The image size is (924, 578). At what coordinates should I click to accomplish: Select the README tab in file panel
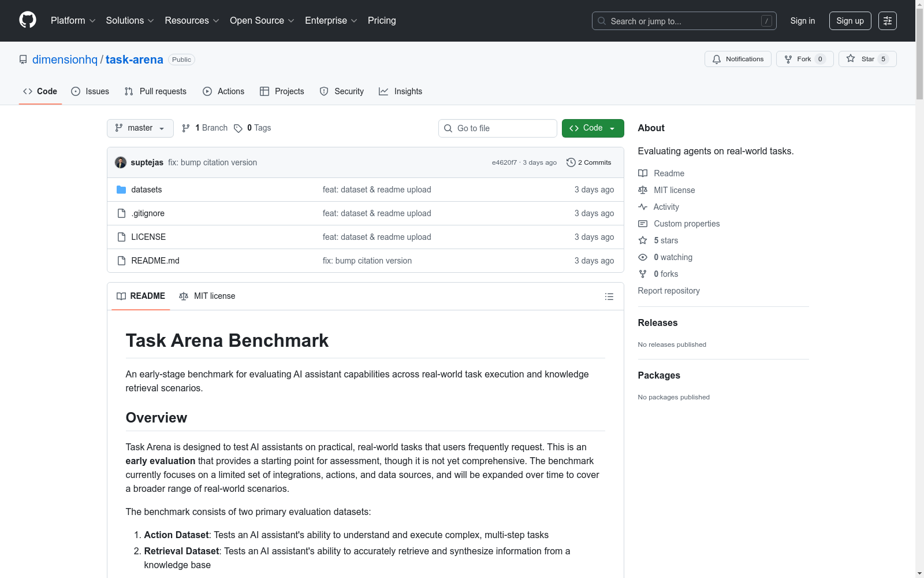coord(141,296)
